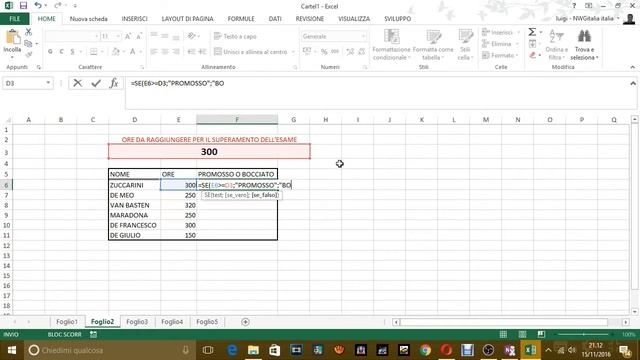This screenshot has height=360, width=640.
Task: Open Formattazione condizionale menu
Action: coord(391,45)
